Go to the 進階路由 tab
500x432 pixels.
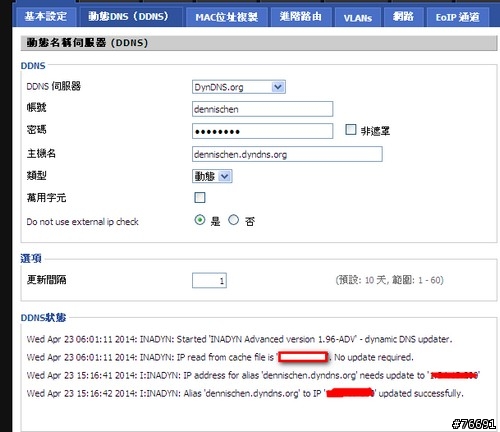(301, 17)
